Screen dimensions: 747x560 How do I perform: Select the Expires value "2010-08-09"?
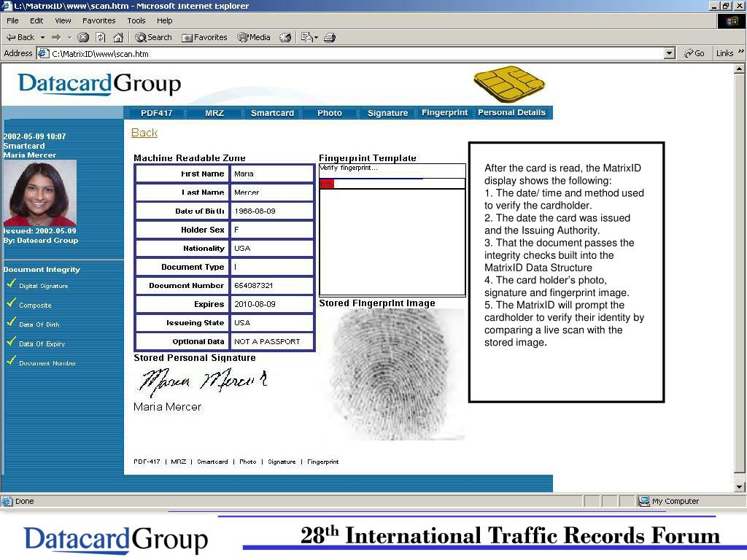click(255, 304)
